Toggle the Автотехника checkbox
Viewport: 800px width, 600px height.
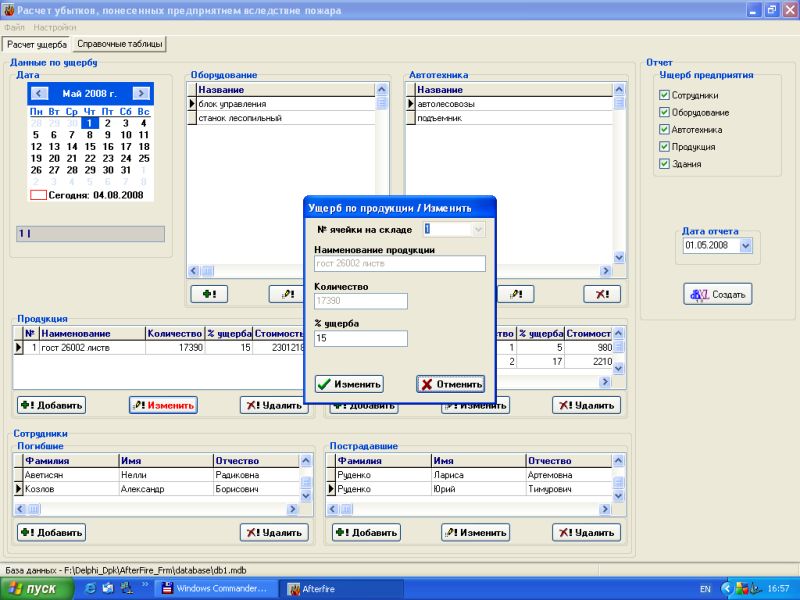point(664,129)
